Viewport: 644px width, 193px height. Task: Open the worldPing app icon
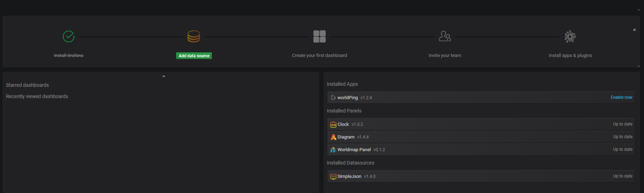pos(333,98)
